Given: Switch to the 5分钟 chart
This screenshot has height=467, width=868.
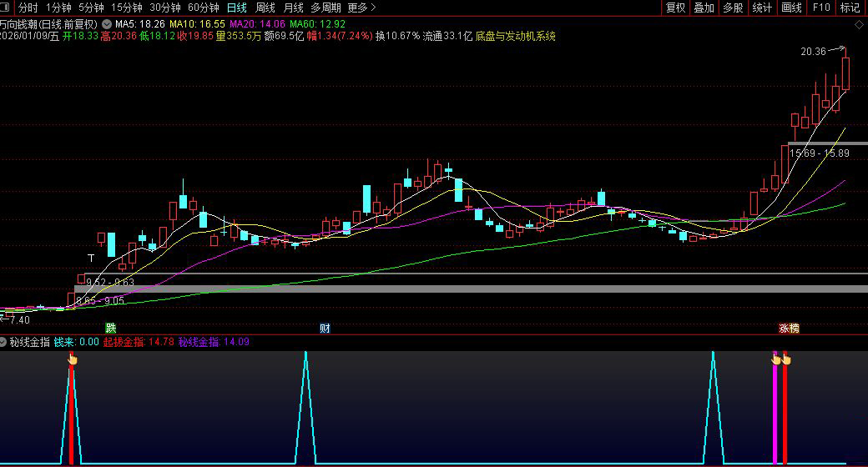Looking at the screenshot, I should (x=91, y=8).
